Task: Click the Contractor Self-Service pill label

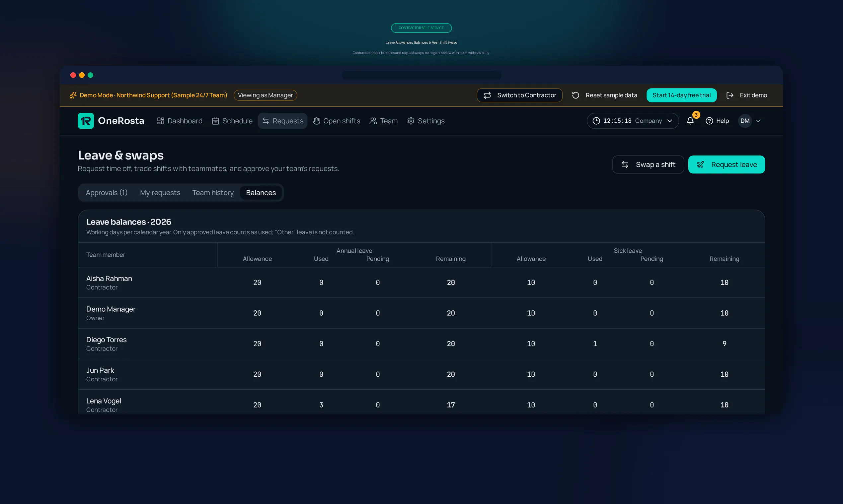Action: pyautogui.click(x=421, y=28)
